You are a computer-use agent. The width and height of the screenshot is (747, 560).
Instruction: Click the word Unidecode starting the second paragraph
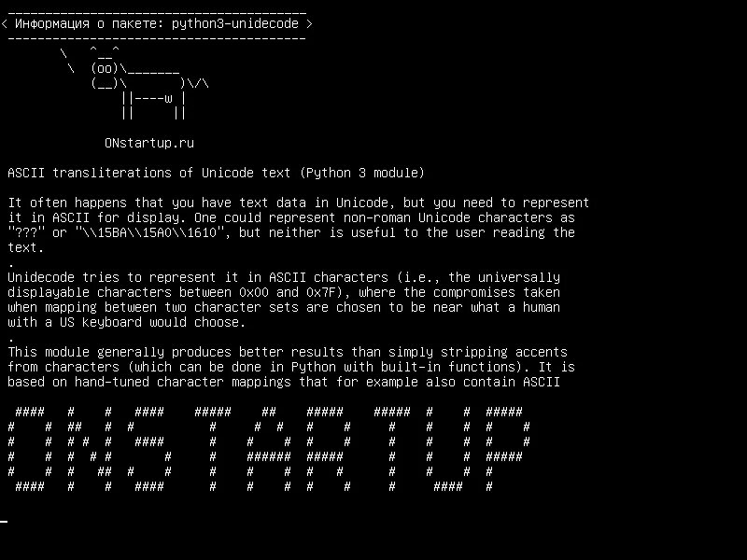(x=40, y=277)
